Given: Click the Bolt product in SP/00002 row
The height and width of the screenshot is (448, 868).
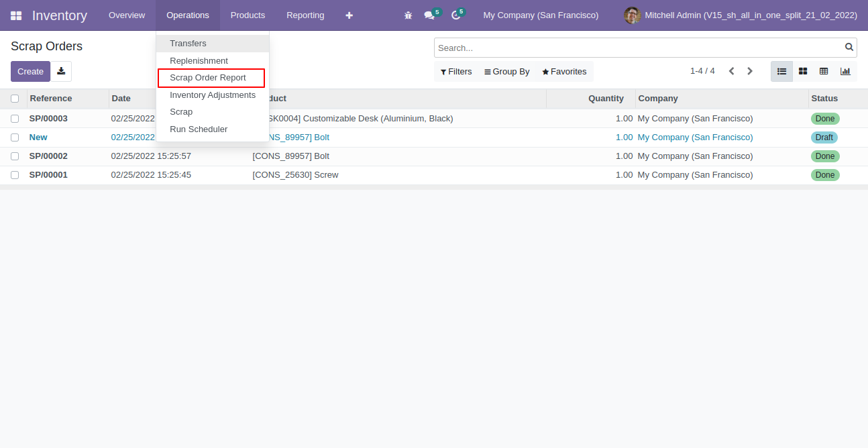Looking at the screenshot, I should [290, 156].
